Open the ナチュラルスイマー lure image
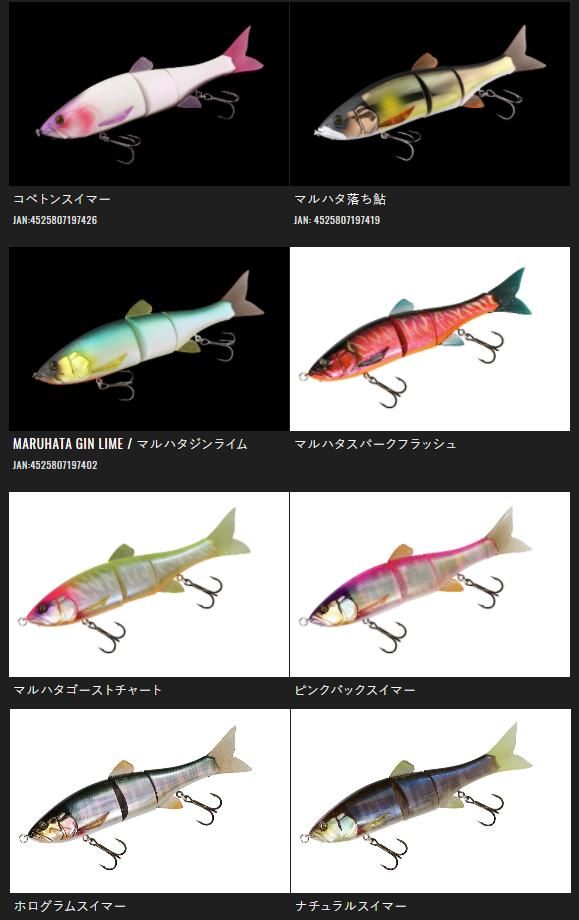 click(430, 801)
